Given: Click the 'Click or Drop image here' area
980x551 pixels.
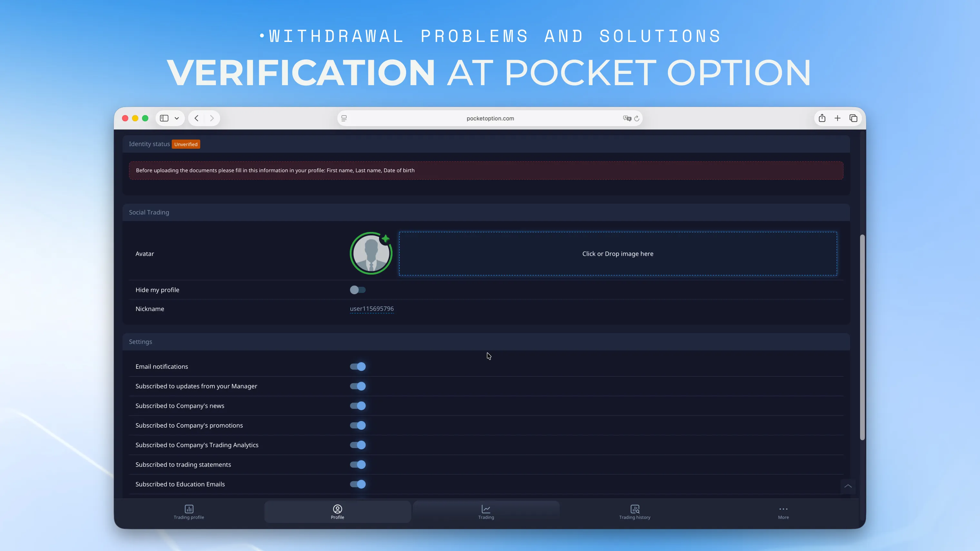Looking at the screenshot, I should (x=618, y=254).
